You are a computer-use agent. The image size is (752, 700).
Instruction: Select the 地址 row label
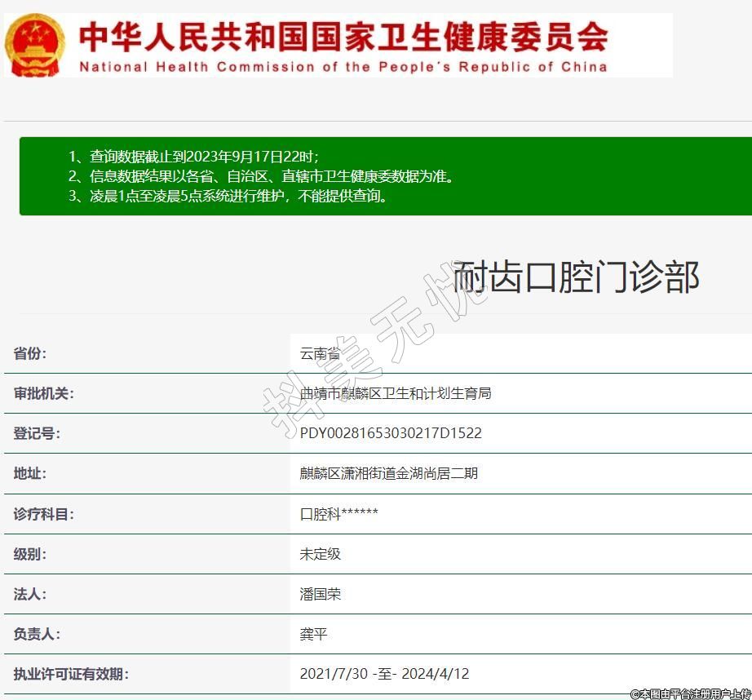(30, 473)
